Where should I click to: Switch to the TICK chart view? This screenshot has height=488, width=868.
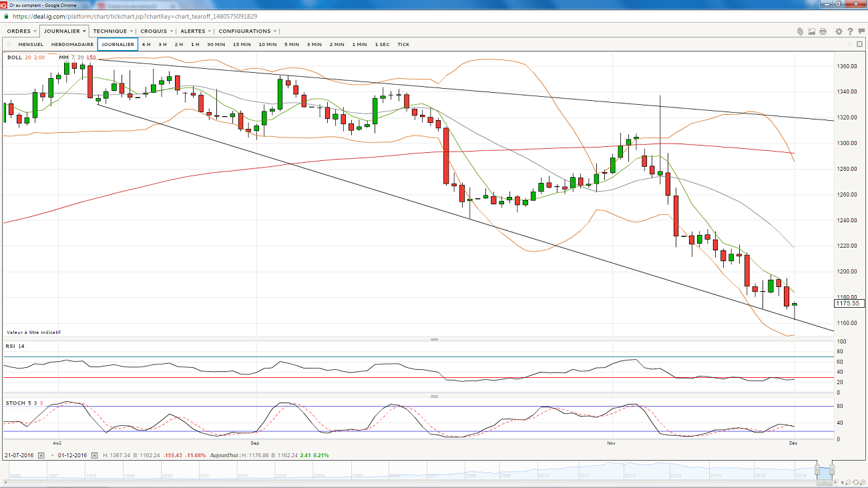point(403,45)
